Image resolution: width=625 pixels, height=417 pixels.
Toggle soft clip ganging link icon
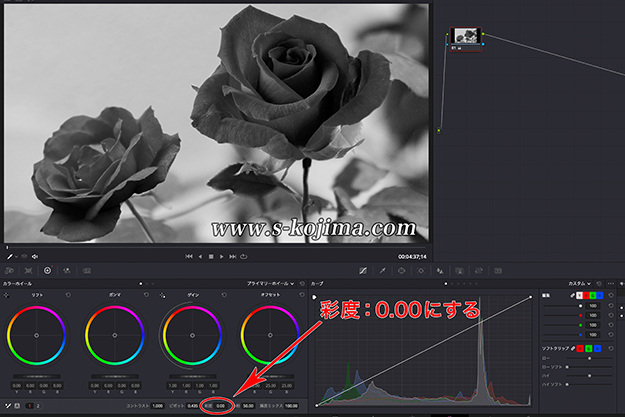click(x=573, y=348)
